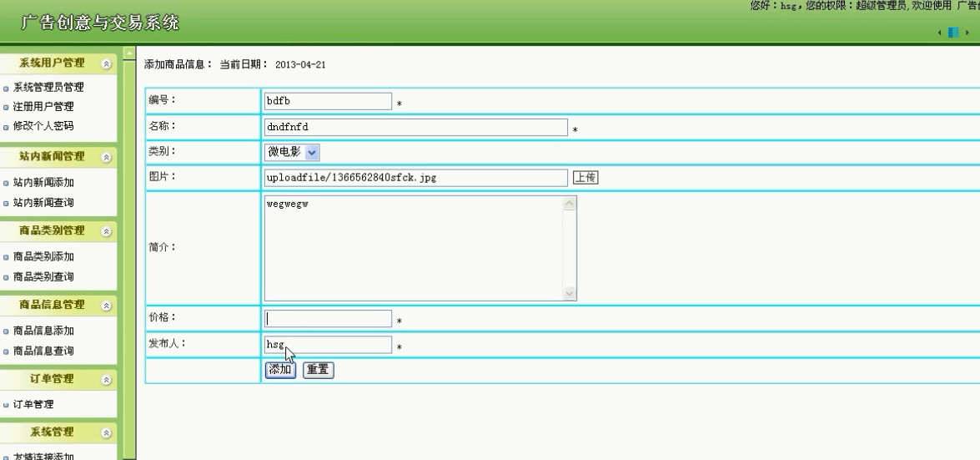The height and width of the screenshot is (460, 980).
Task: Open 商品类别查询 page
Action: tap(43, 276)
